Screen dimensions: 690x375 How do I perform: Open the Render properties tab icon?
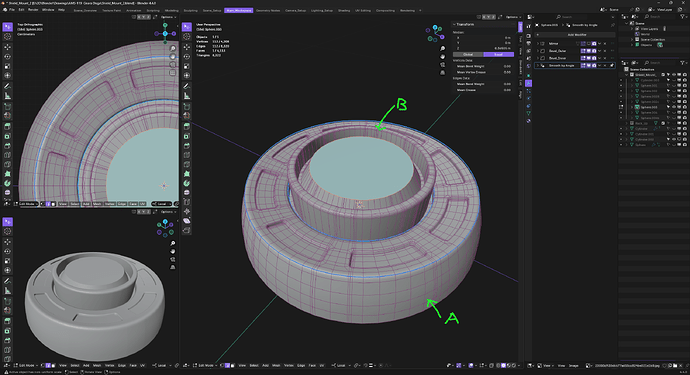[x=529, y=36]
